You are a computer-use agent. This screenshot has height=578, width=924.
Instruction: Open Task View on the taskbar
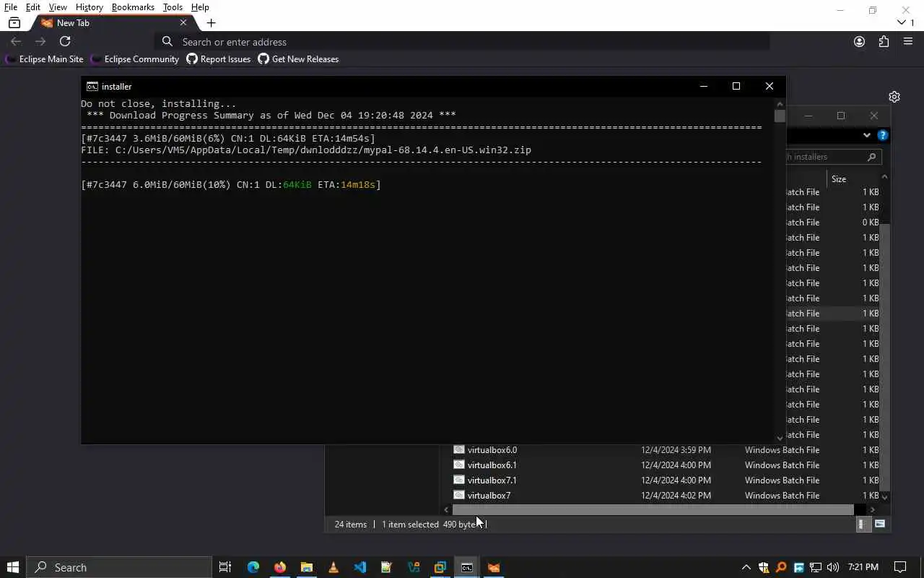pos(225,567)
